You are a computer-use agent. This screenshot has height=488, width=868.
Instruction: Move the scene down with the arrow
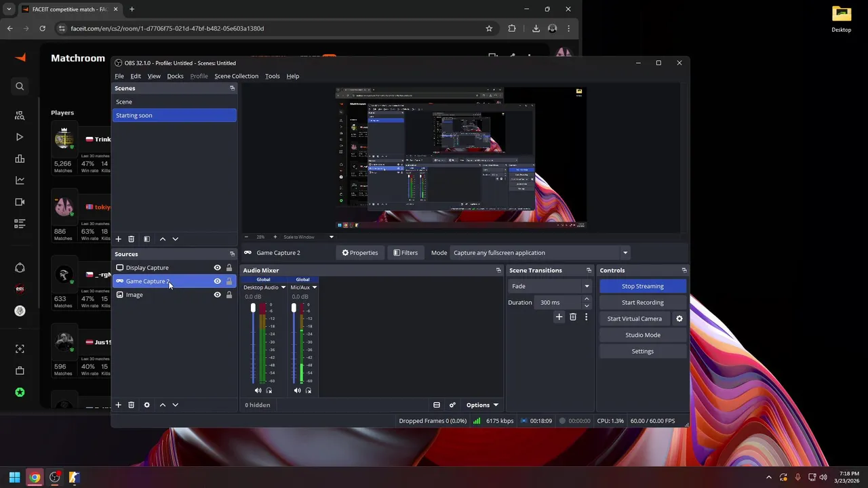(x=176, y=239)
